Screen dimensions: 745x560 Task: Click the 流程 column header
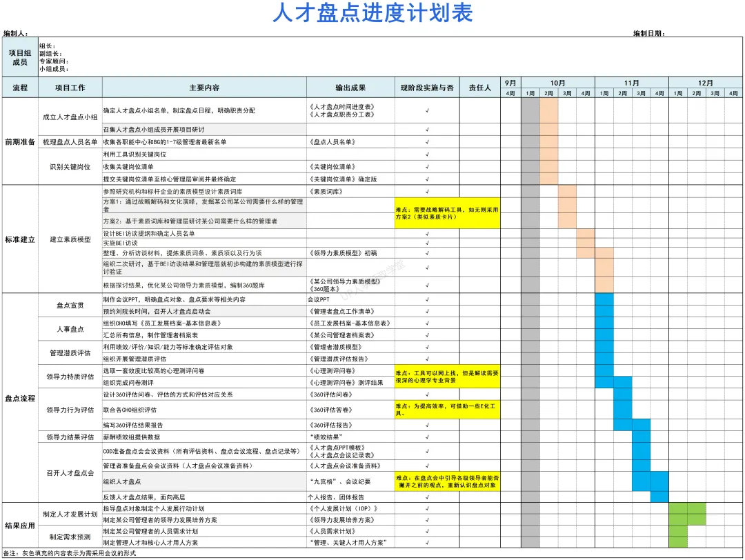(20, 88)
